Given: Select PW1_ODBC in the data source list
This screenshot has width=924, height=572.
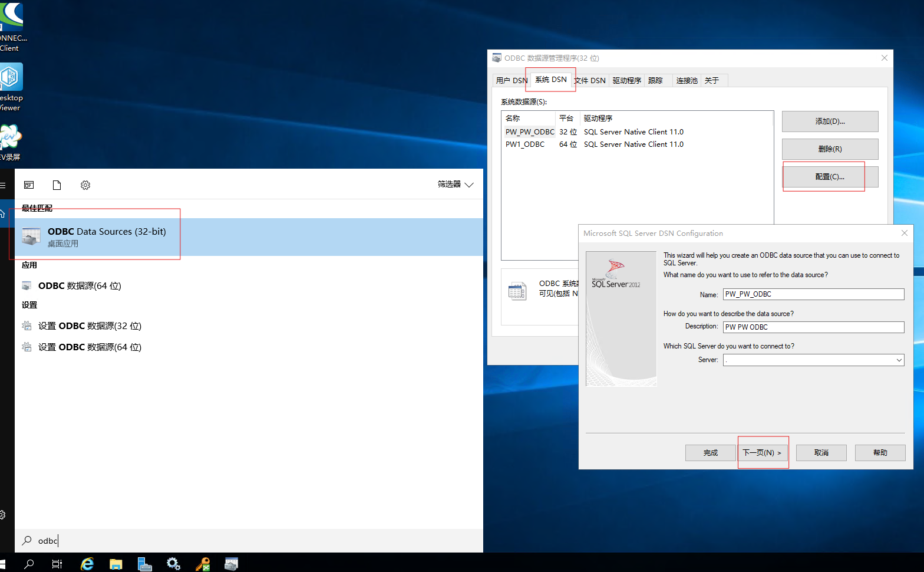Looking at the screenshot, I should tap(525, 144).
